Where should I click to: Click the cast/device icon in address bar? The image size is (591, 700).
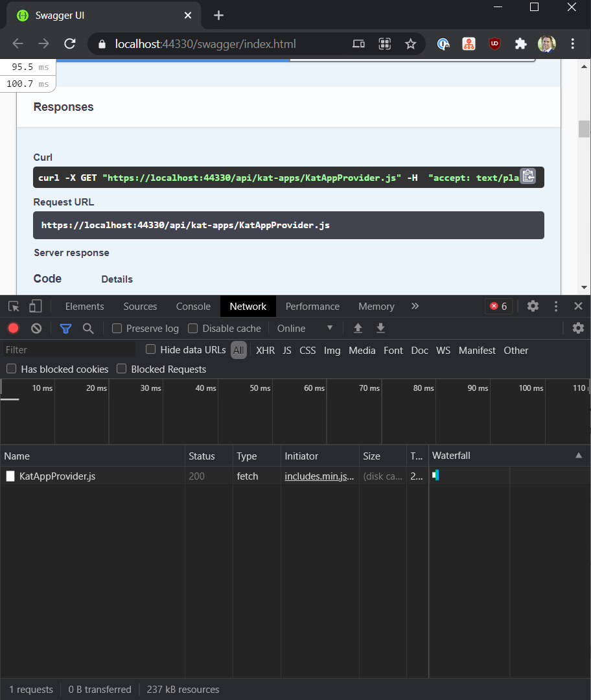(x=358, y=44)
